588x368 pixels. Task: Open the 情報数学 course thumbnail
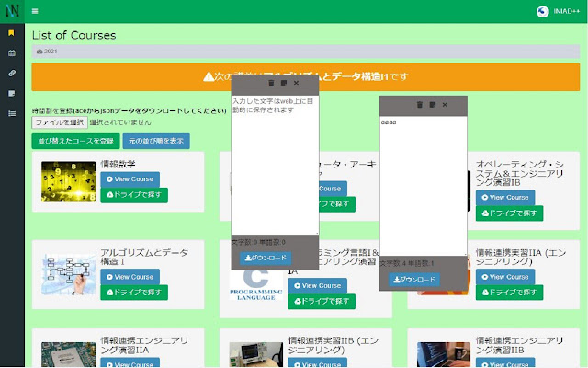pyautogui.click(x=68, y=182)
